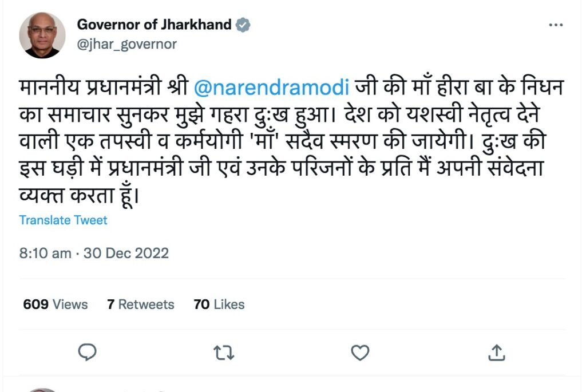
Task: Open the @narendramodi mention
Action: click(x=272, y=87)
